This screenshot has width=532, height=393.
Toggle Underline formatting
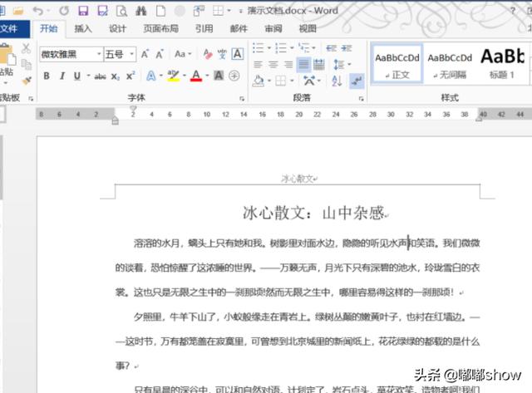77,76
